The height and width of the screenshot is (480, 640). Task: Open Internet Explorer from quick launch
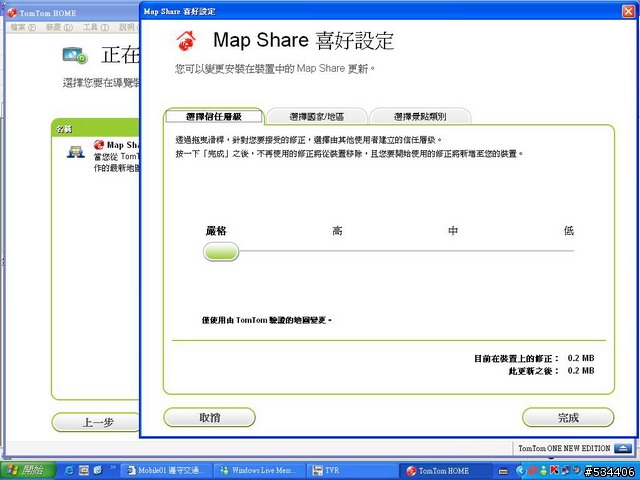click(x=70, y=470)
